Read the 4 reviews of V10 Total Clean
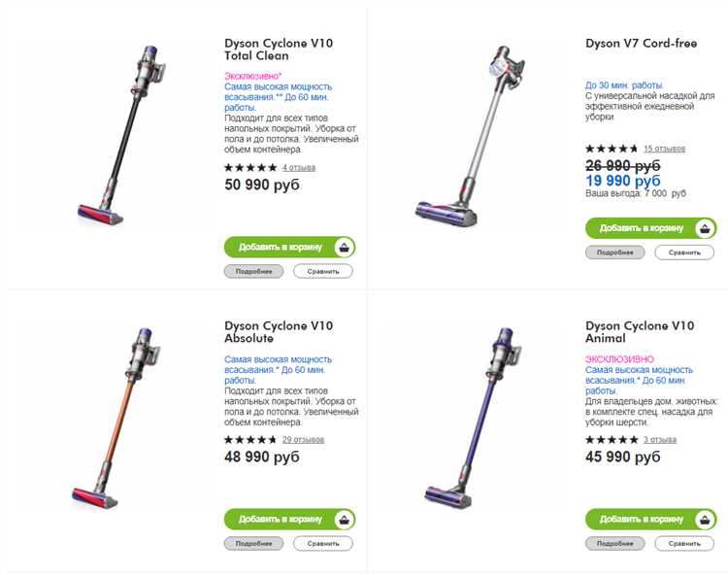728x575 pixels. coord(299,167)
